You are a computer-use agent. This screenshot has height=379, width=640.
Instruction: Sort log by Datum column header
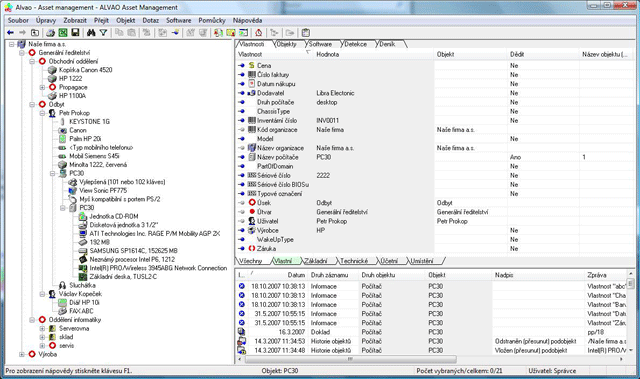pos(278,275)
